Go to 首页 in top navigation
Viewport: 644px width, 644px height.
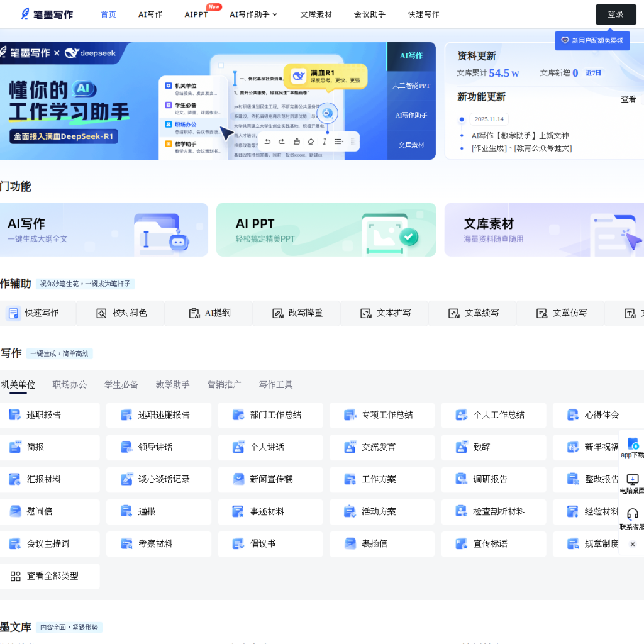tap(108, 14)
